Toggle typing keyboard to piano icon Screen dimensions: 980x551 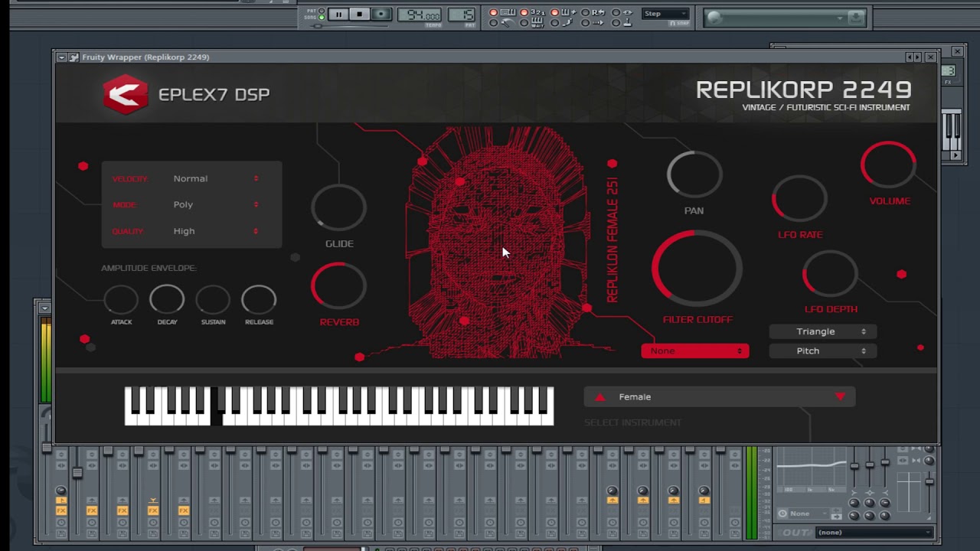[508, 12]
